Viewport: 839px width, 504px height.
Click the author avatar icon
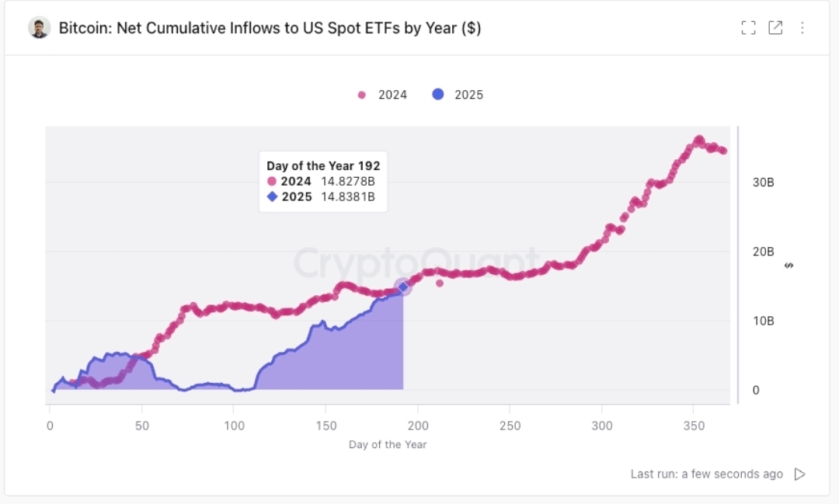tap(40, 28)
